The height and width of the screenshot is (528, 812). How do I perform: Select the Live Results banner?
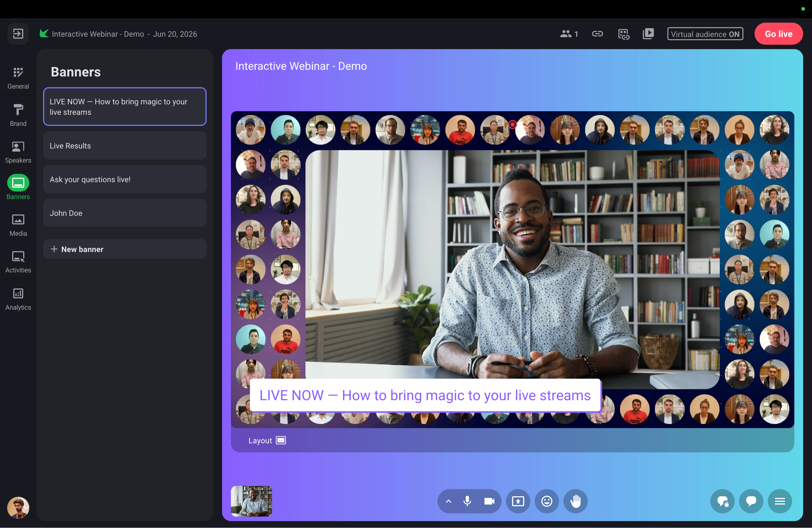tap(125, 146)
